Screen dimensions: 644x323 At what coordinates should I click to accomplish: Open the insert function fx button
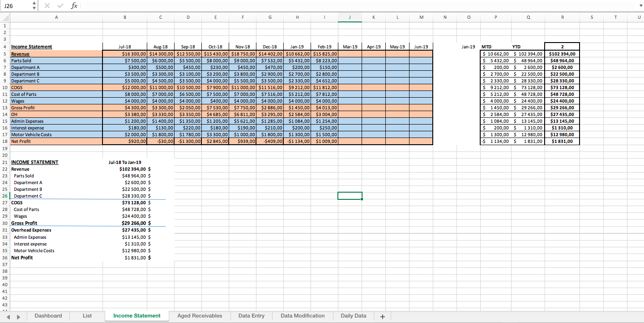(74, 6)
